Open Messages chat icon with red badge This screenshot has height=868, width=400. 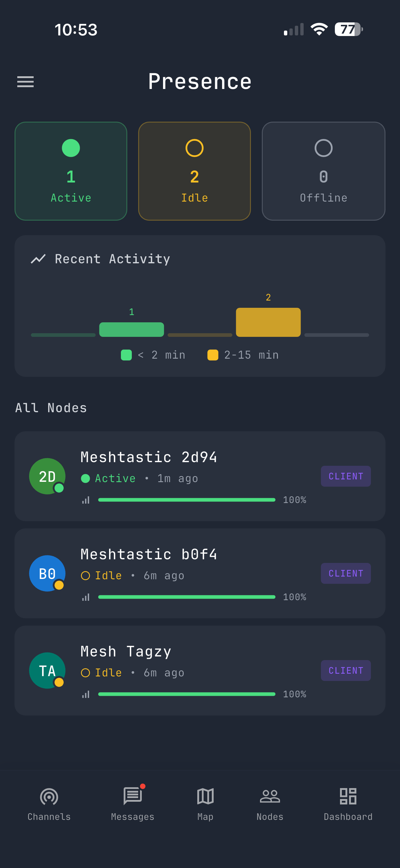(x=132, y=796)
